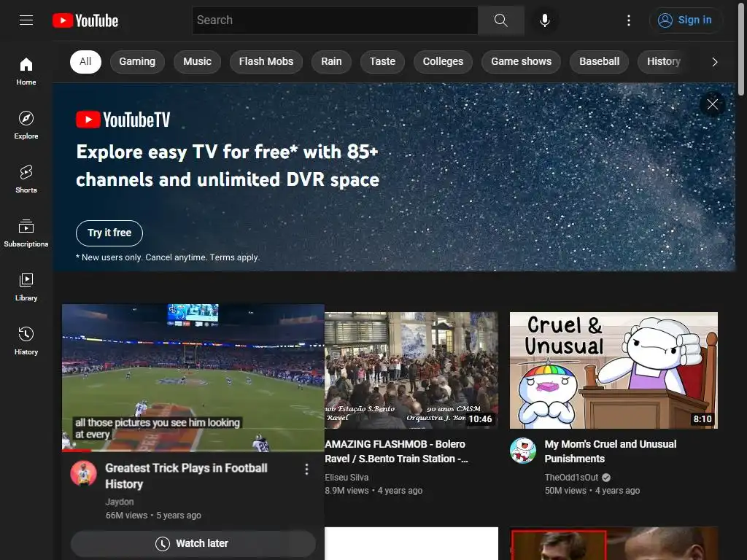Image resolution: width=747 pixels, height=560 pixels.
Task: Open Jaydon channel name link
Action: 120,502
